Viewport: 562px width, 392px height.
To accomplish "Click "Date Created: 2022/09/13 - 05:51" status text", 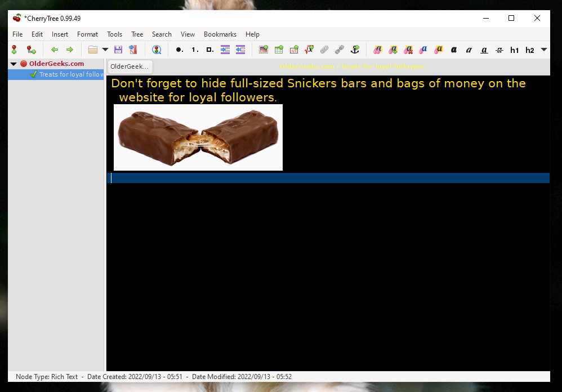I will [135, 377].
